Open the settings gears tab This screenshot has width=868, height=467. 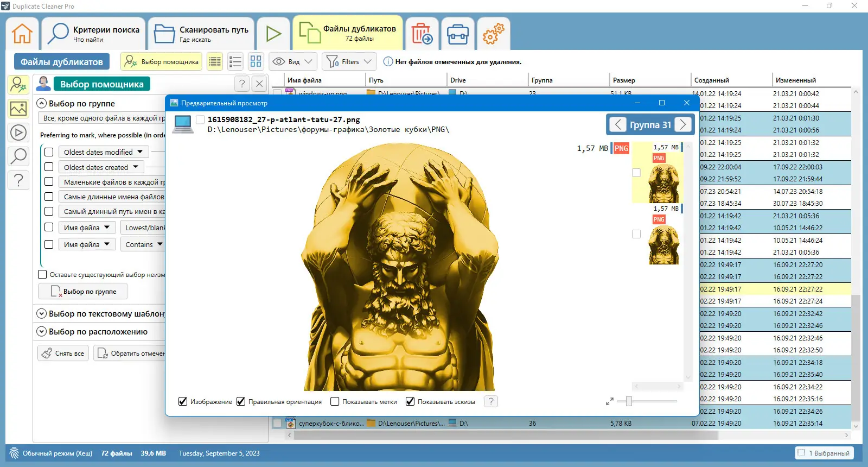[494, 34]
